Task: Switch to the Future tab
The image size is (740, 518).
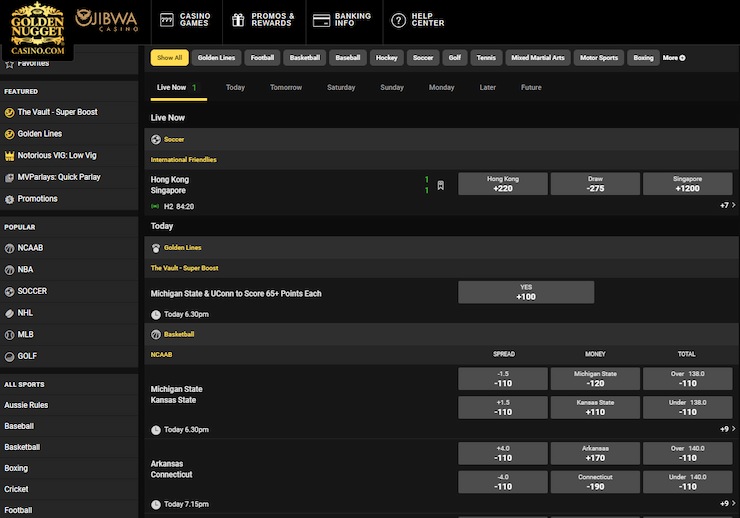Action: click(x=531, y=88)
